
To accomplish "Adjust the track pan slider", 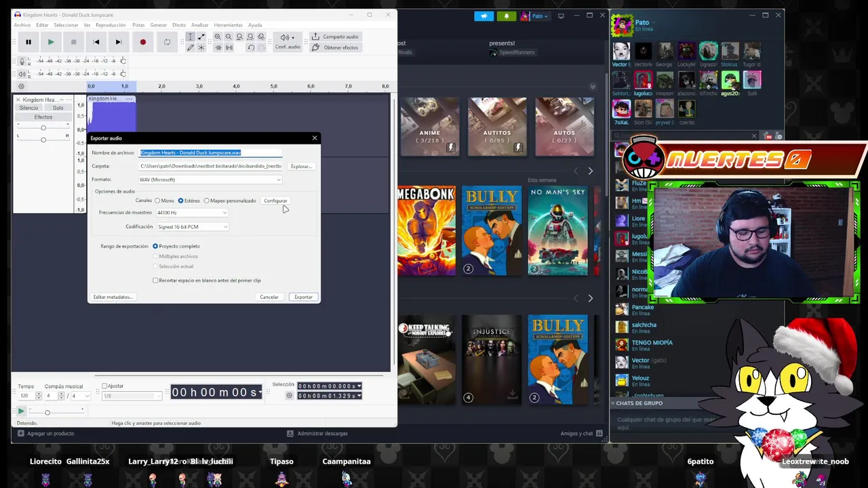I will [43, 140].
